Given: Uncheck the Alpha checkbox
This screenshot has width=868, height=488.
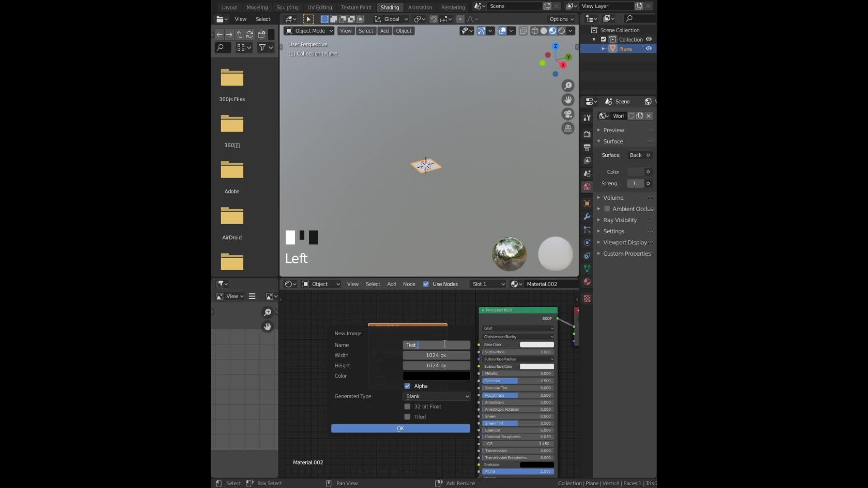Looking at the screenshot, I should [407, 386].
